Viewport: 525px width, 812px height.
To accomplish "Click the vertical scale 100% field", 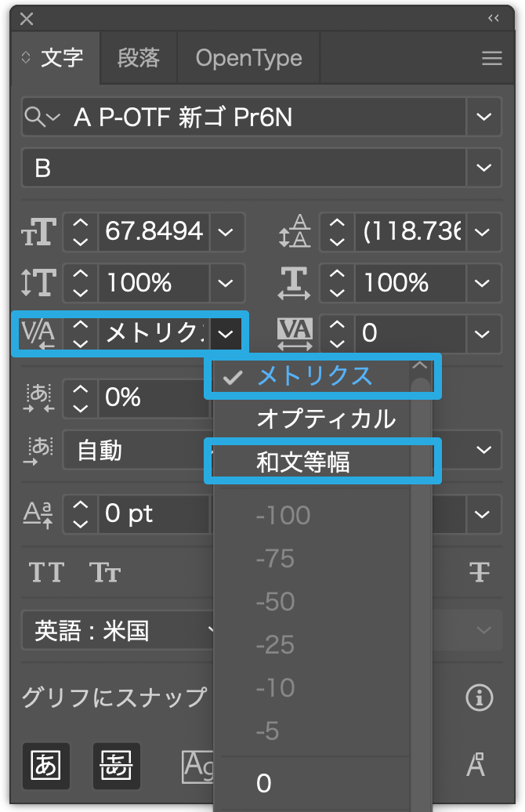I will 154,283.
